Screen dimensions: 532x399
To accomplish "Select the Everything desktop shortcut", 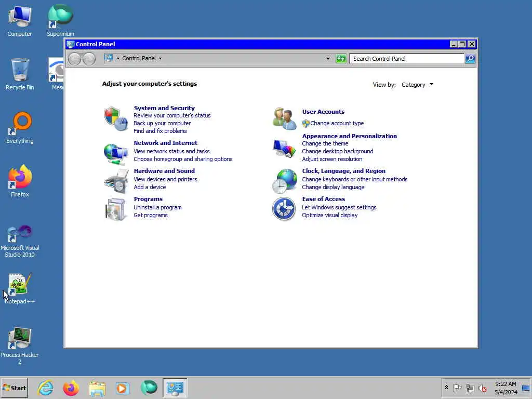I will [x=20, y=128].
